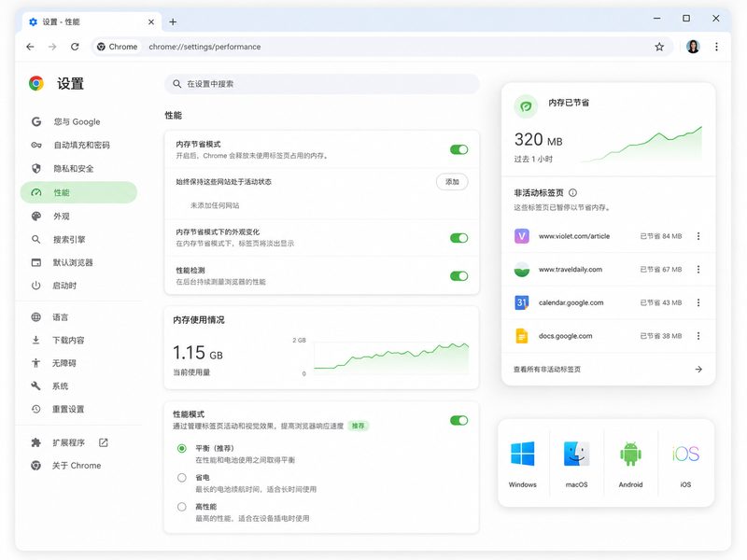Click the 关于 Chrome icon
747x560 pixels.
coord(36,465)
